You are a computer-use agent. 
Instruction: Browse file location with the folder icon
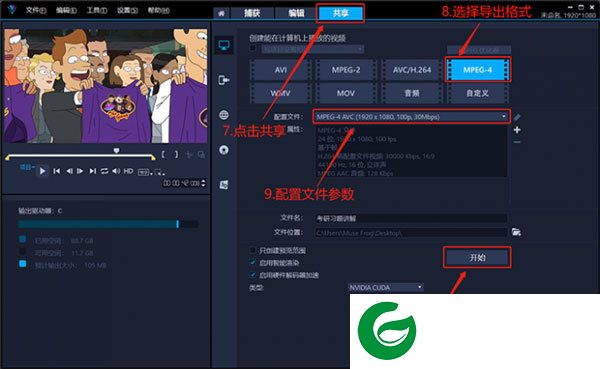(516, 232)
